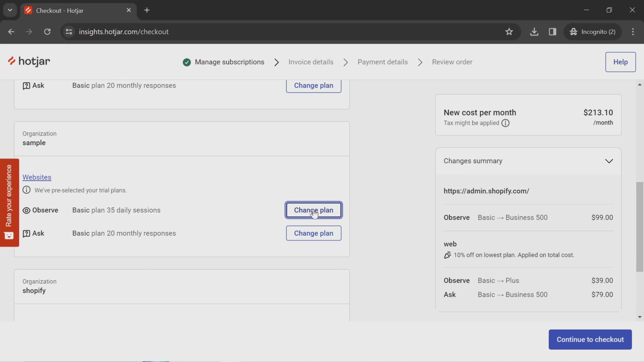The image size is (644, 362).
Task: Click the Observe eye icon in sample organization
Action: [26, 210]
